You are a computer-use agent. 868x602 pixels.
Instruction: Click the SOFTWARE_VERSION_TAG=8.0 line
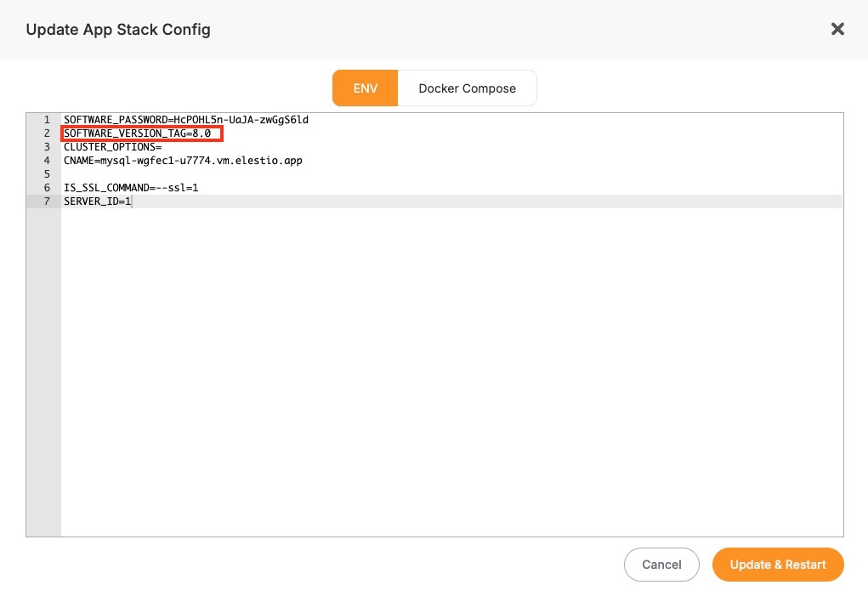tap(137, 133)
